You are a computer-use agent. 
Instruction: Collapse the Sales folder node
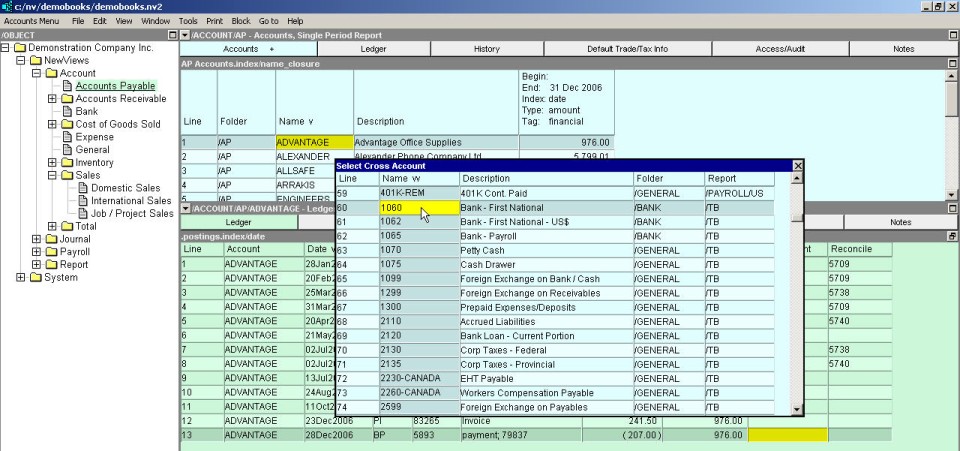[52, 175]
